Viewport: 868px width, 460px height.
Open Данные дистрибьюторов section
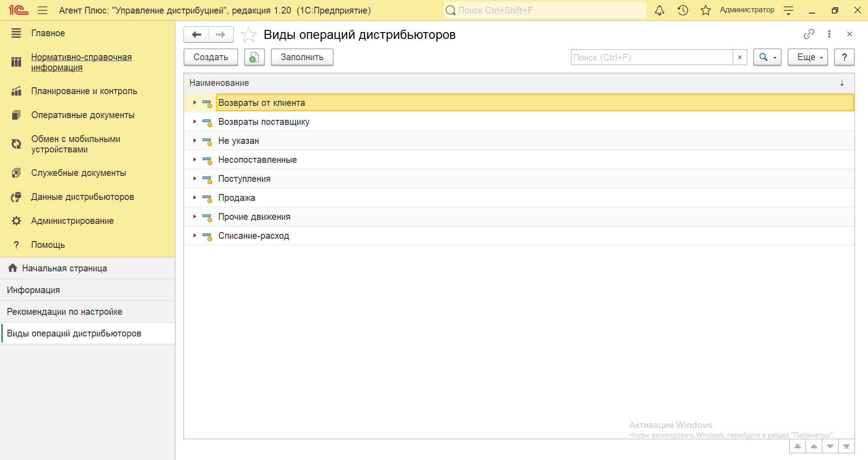coord(83,197)
